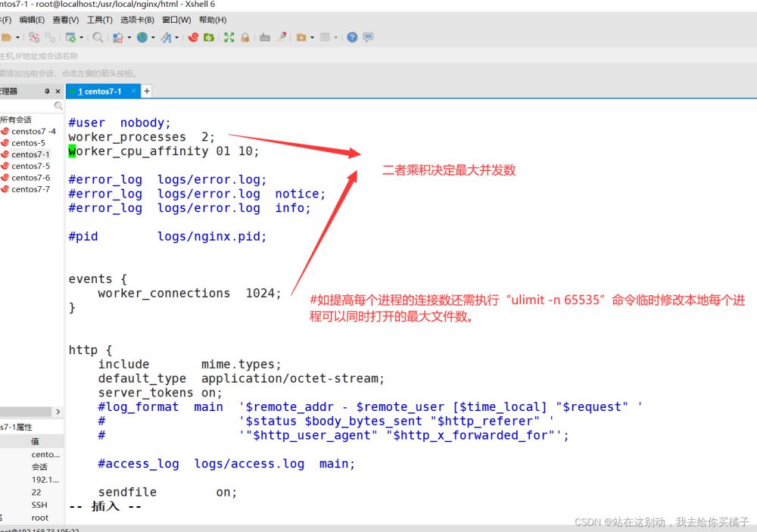Open the 编辑(E) menu

32,20
